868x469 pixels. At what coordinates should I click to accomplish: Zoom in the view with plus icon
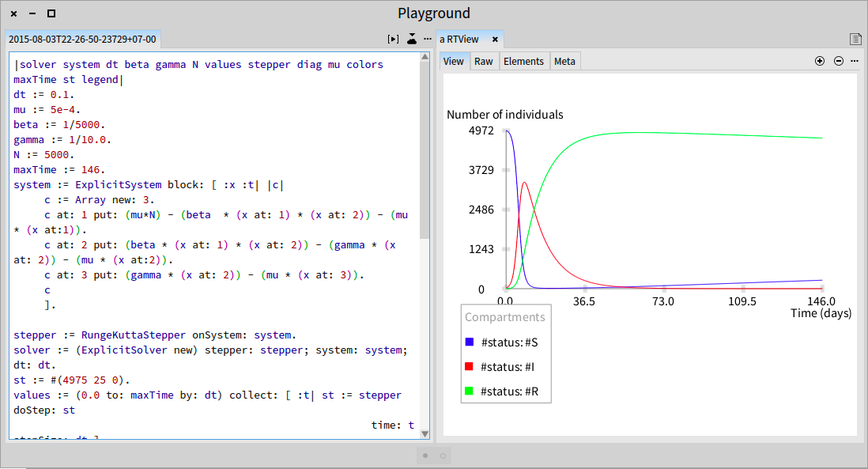[x=820, y=61]
